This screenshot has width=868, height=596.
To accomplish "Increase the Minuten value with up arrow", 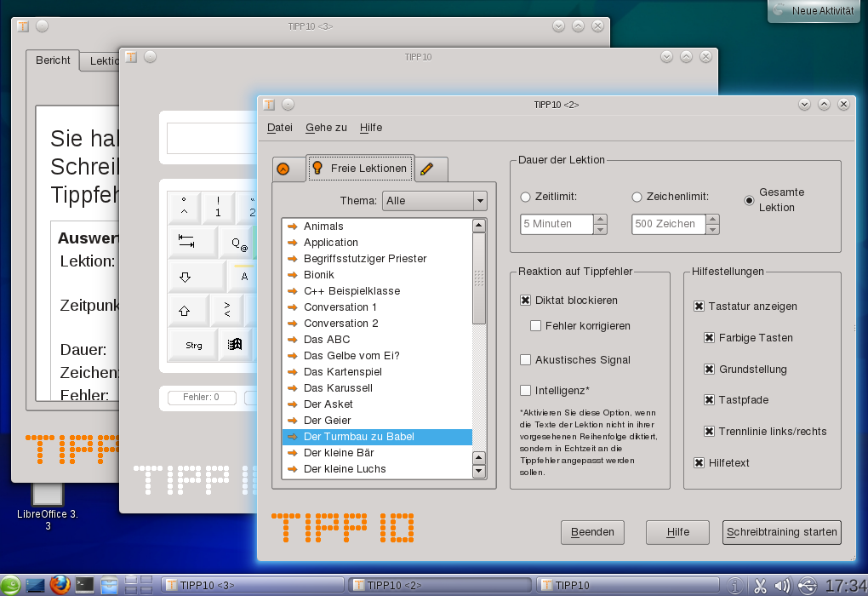I will tap(600, 219).
